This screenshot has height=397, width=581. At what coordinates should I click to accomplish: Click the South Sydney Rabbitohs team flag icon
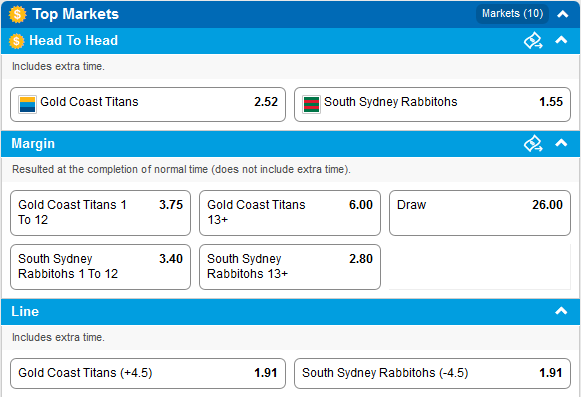click(311, 104)
